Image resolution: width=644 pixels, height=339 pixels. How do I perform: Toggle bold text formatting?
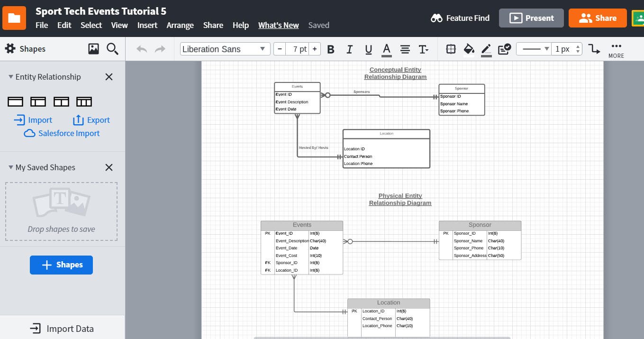[x=330, y=49]
